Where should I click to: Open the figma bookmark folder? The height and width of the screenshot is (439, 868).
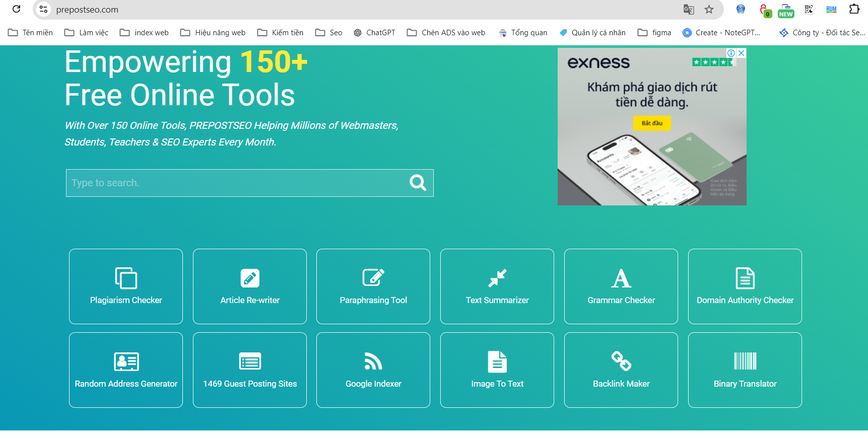coord(654,33)
